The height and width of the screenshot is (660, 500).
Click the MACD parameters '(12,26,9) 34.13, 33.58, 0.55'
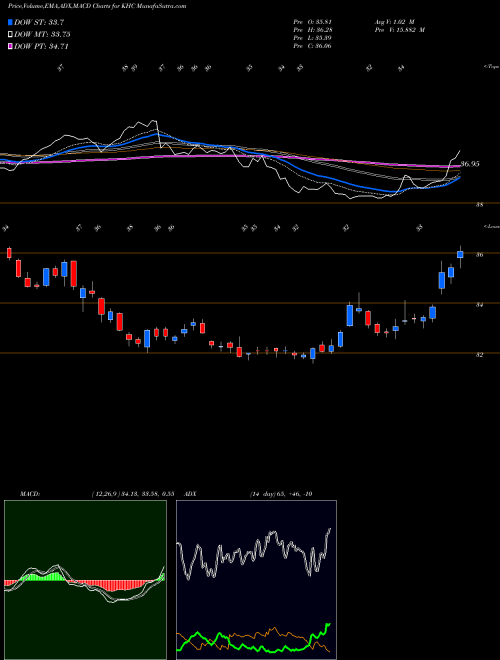pos(133,494)
